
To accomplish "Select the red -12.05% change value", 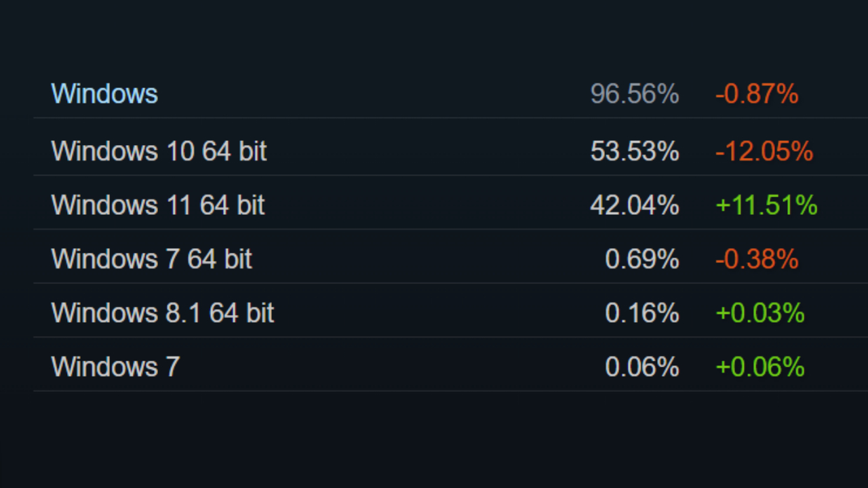I will tap(764, 151).
